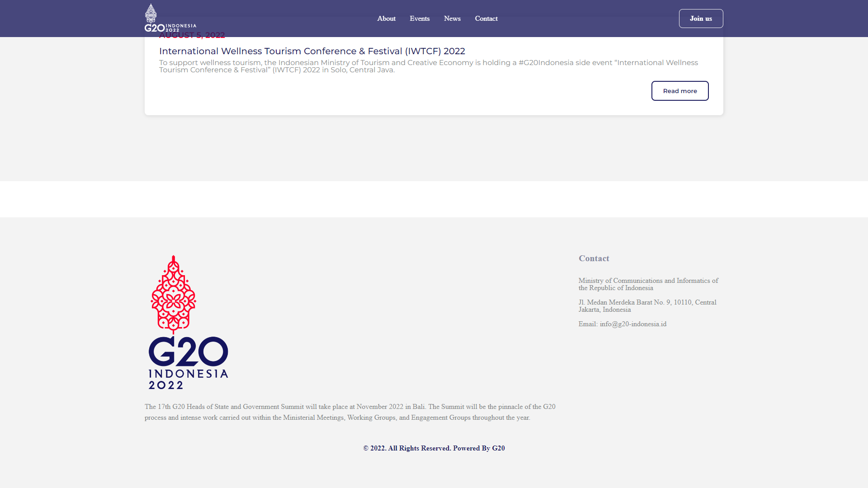
Task: Click the Jl. Medan Merdeka Barat address
Action: coord(647,306)
